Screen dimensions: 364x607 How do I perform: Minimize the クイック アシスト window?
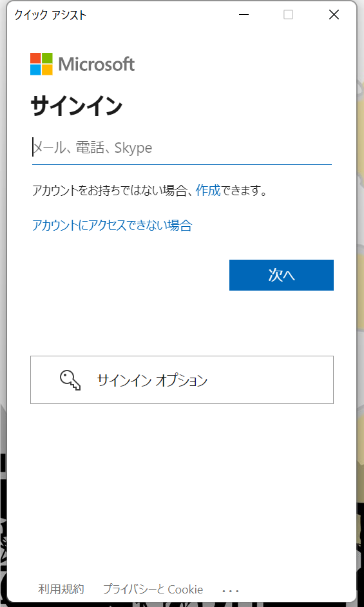tap(244, 15)
